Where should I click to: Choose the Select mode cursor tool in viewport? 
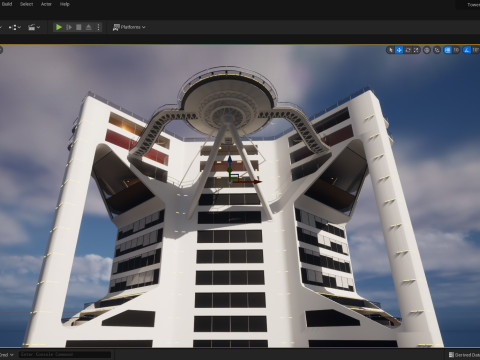point(390,50)
